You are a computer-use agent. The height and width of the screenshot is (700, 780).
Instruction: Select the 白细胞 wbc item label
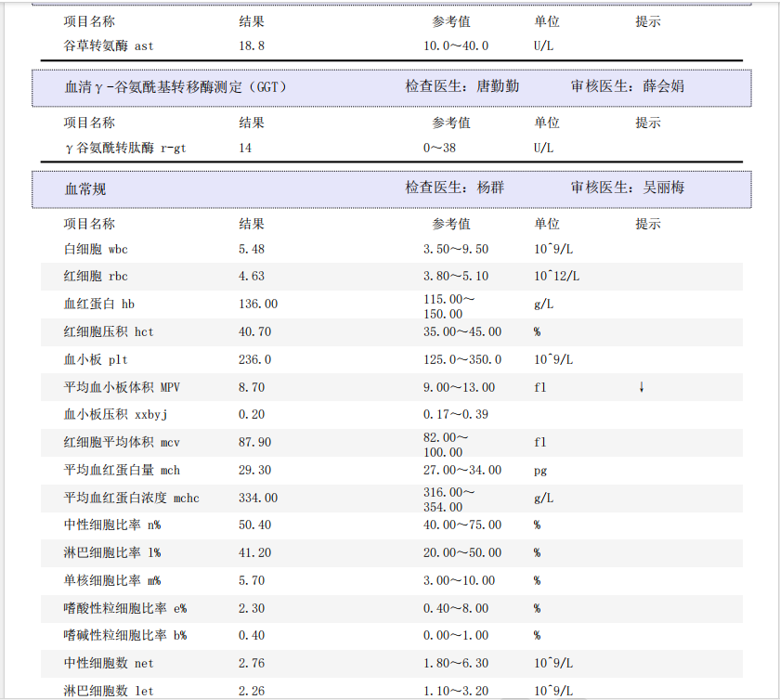click(x=96, y=250)
